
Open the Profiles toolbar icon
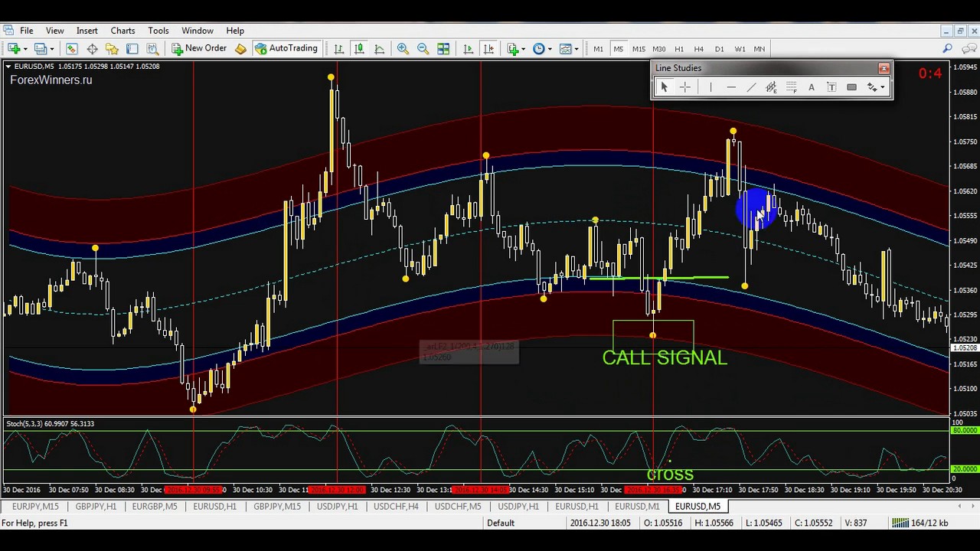[x=41, y=49]
